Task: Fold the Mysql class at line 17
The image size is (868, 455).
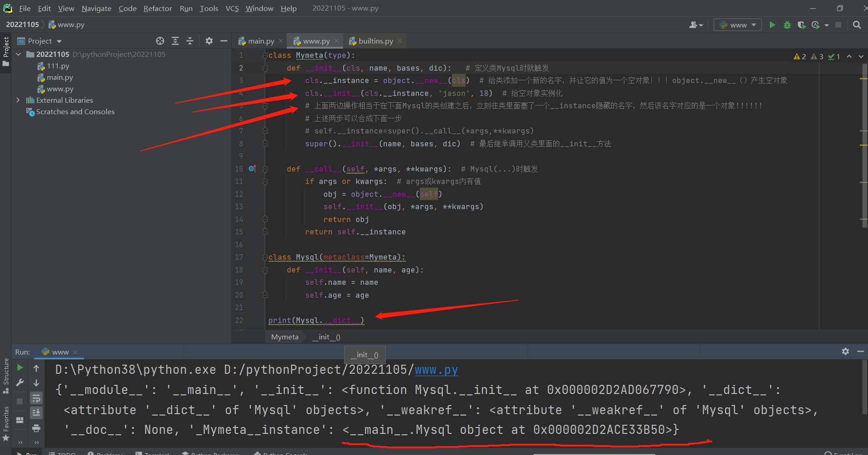Action: [x=265, y=257]
